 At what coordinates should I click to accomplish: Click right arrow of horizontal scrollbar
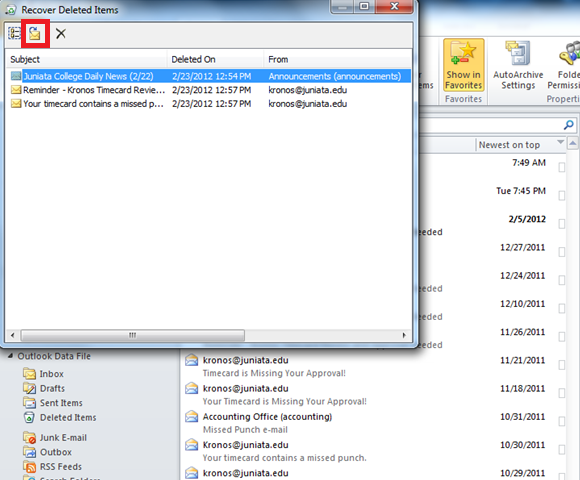click(404, 335)
